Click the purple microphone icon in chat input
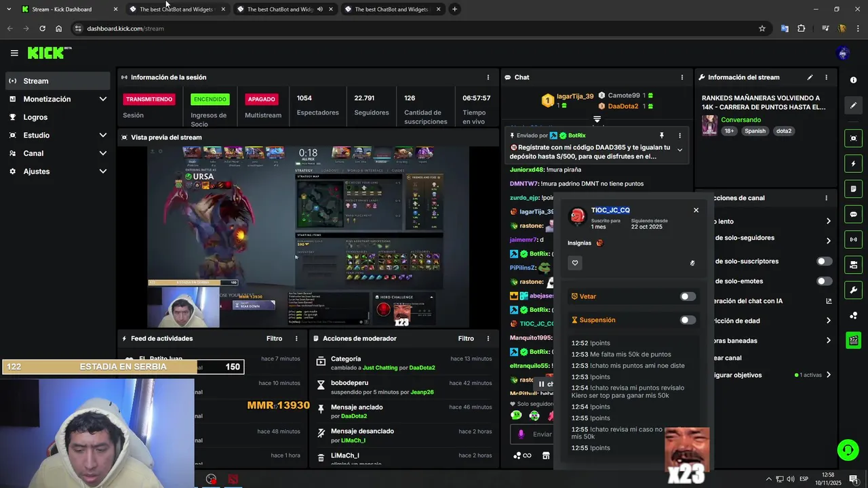The height and width of the screenshot is (488, 868). coord(521,434)
